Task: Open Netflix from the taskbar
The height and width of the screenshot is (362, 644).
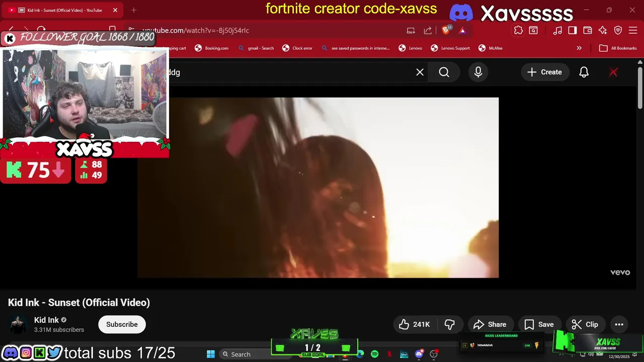Action: 389,354
